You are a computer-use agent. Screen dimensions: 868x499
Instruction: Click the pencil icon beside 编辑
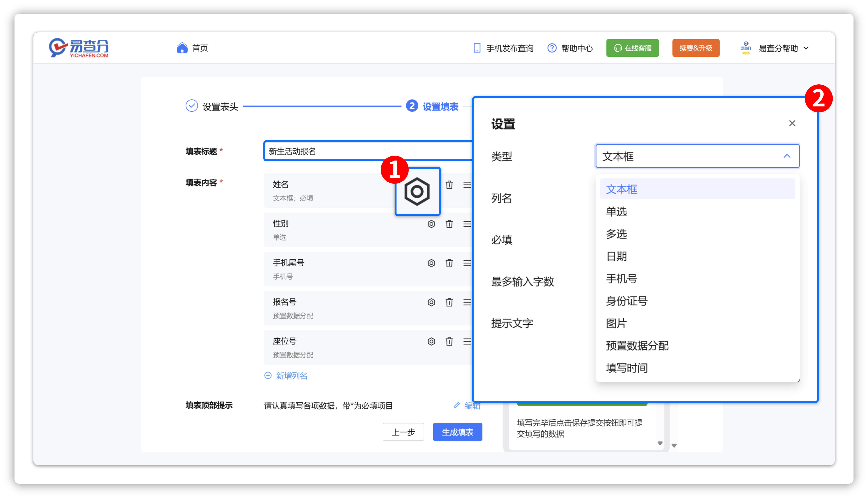pyautogui.click(x=456, y=405)
